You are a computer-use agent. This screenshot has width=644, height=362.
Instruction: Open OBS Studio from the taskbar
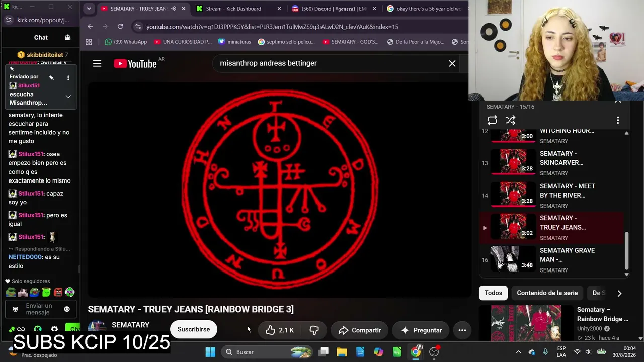(x=434, y=352)
